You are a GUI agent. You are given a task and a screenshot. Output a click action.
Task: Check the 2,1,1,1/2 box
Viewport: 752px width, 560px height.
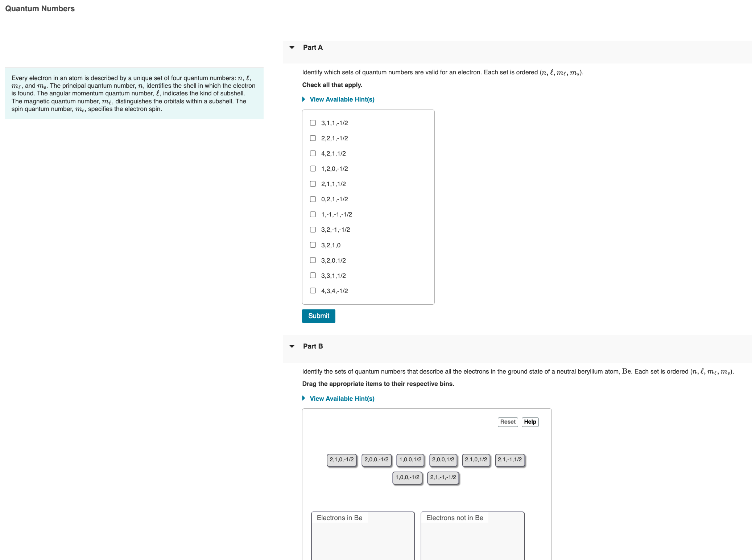313,184
